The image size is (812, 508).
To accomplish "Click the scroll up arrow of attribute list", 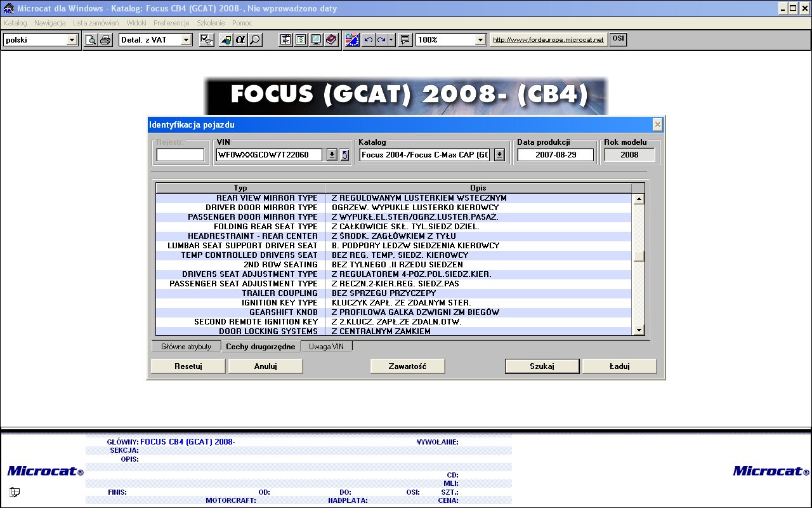I will click(x=639, y=199).
